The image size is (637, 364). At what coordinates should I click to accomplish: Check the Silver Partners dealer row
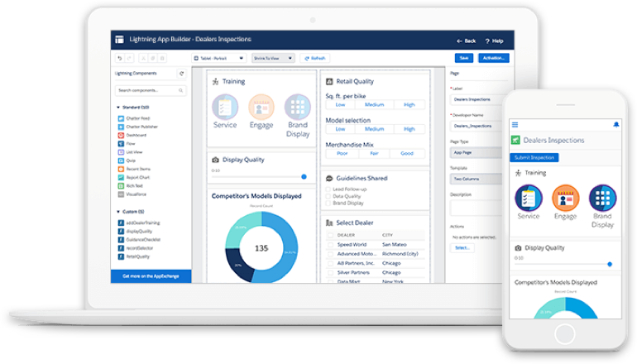click(330, 273)
